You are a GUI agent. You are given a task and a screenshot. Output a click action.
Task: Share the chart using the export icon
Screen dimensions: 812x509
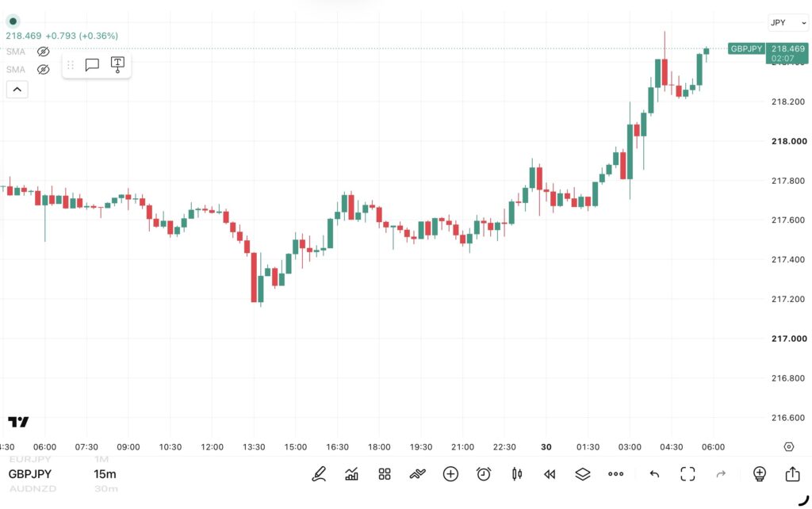(x=792, y=474)
